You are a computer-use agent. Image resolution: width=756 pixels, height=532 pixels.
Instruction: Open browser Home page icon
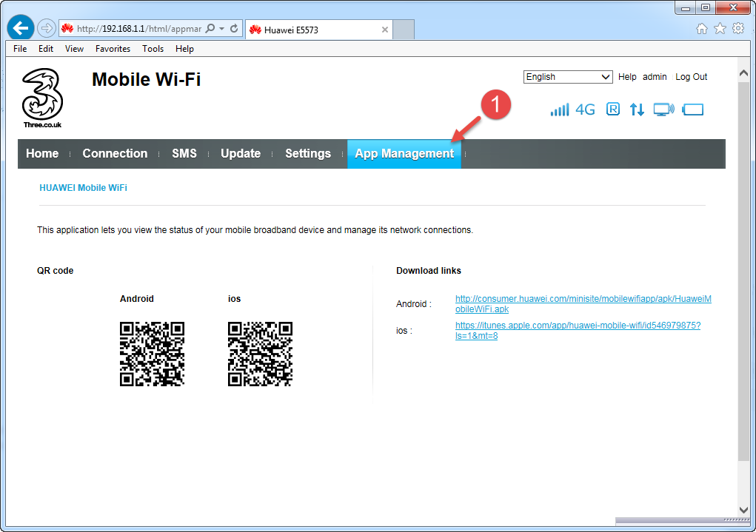[x=701, y=28]
